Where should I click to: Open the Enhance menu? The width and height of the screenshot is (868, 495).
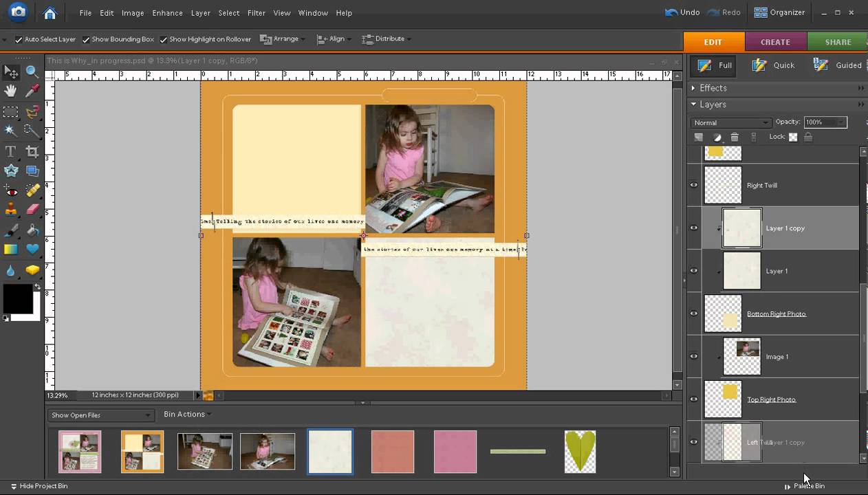point(167,13)
